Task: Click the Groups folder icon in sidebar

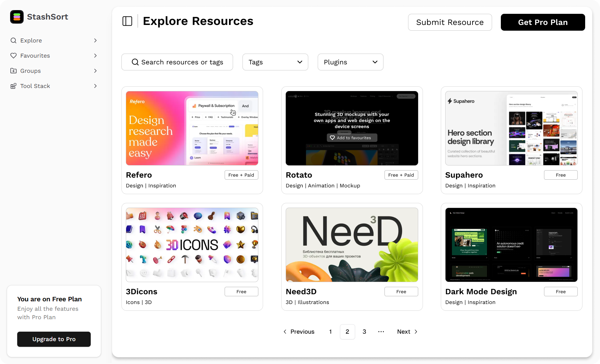Action: (x=13, y=71)
